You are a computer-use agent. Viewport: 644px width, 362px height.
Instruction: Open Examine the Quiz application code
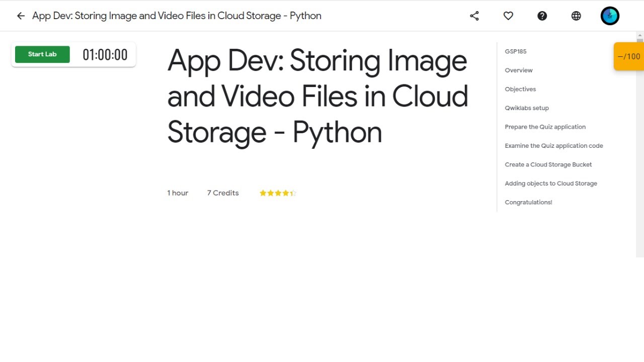click(554, 146)
